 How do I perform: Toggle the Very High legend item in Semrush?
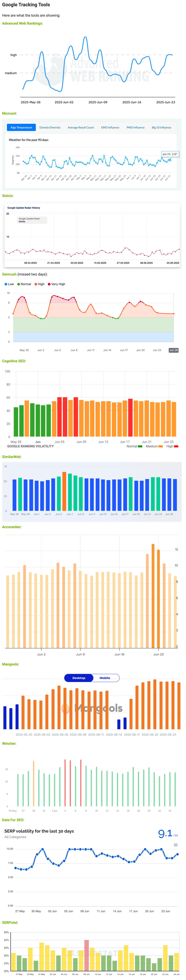click(56, 284)
